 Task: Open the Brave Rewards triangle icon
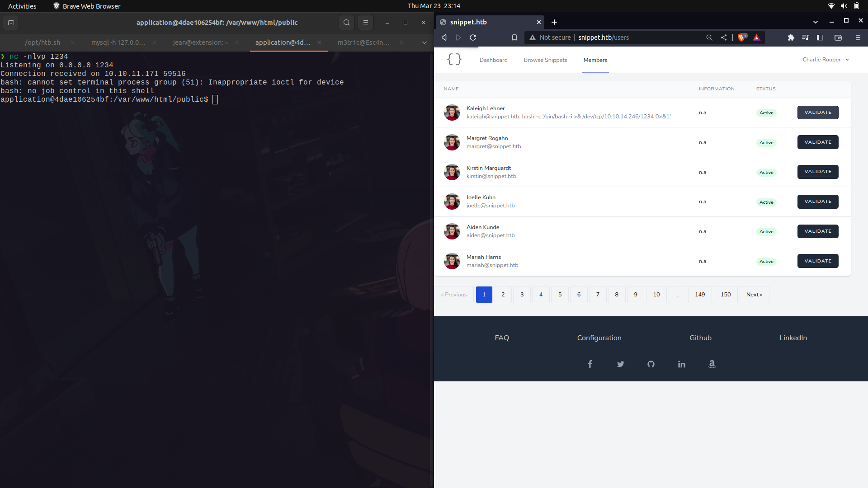757,38
